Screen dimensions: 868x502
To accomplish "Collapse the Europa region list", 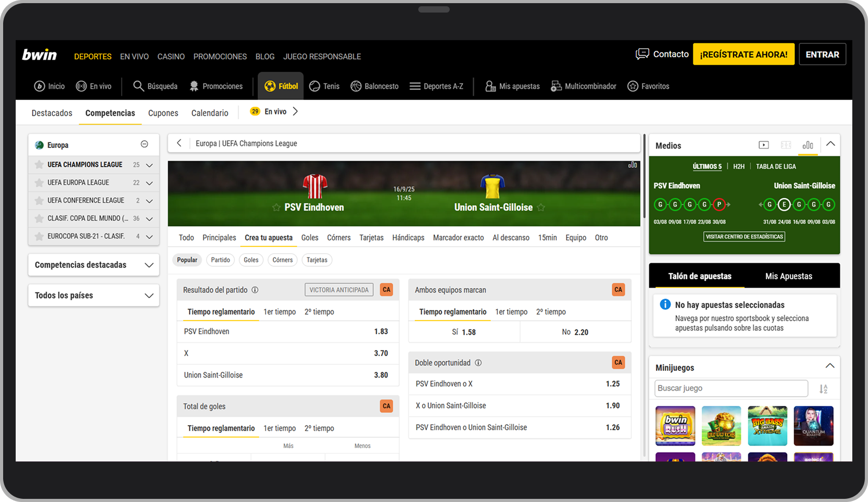I will (144, 144).
